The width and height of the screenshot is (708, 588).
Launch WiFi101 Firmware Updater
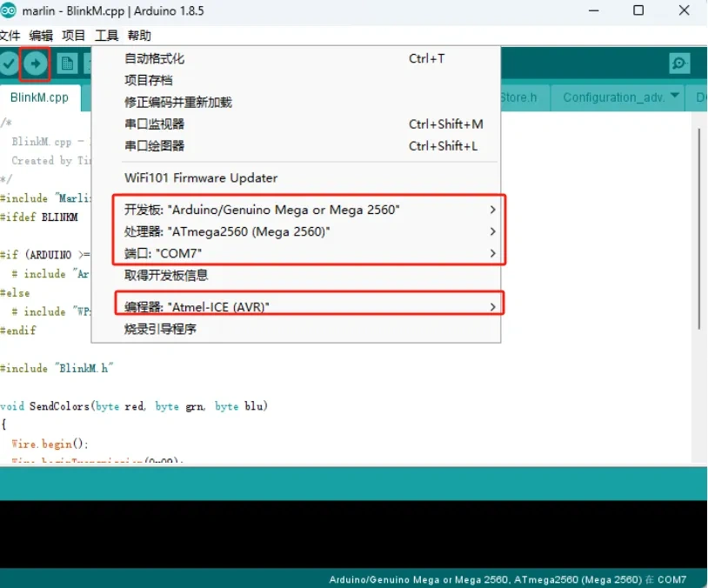point(296,178)
